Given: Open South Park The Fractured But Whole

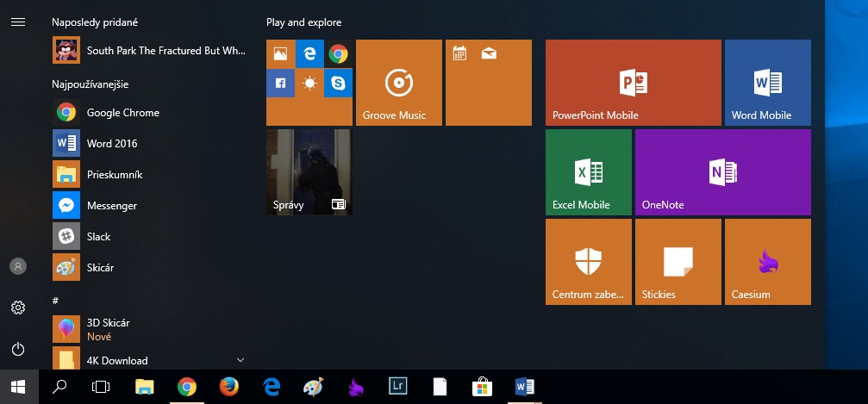Looking at the screenshot, I should tap(149, 50).
